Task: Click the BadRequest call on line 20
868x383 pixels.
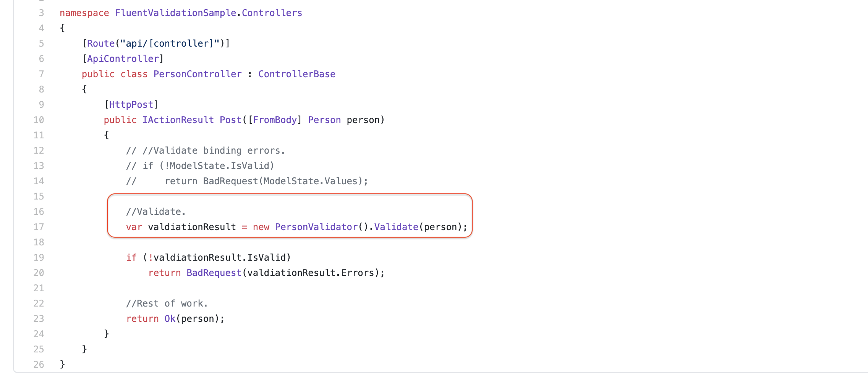Action: (x=214, y=273)
